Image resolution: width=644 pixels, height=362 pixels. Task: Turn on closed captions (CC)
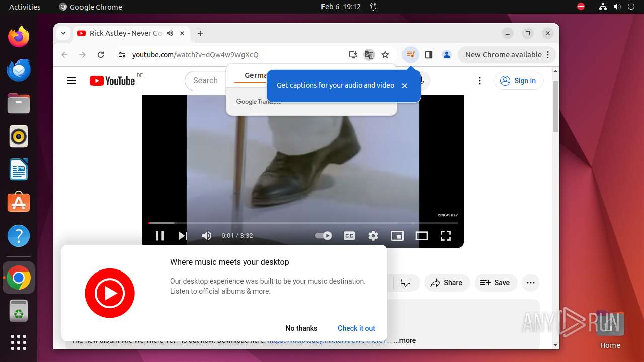coord(349,236)
